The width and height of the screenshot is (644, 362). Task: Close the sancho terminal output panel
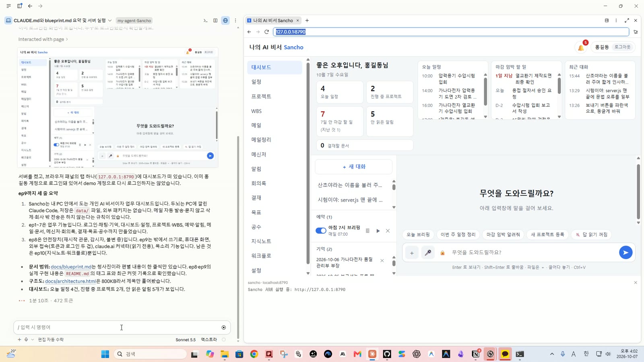636,283
